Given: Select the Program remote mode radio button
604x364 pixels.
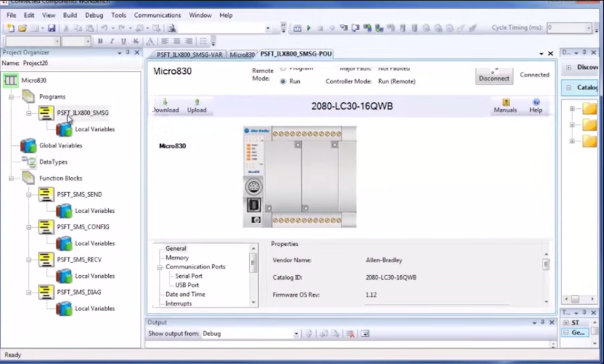Looking at the screenshot, I should 283,69.
